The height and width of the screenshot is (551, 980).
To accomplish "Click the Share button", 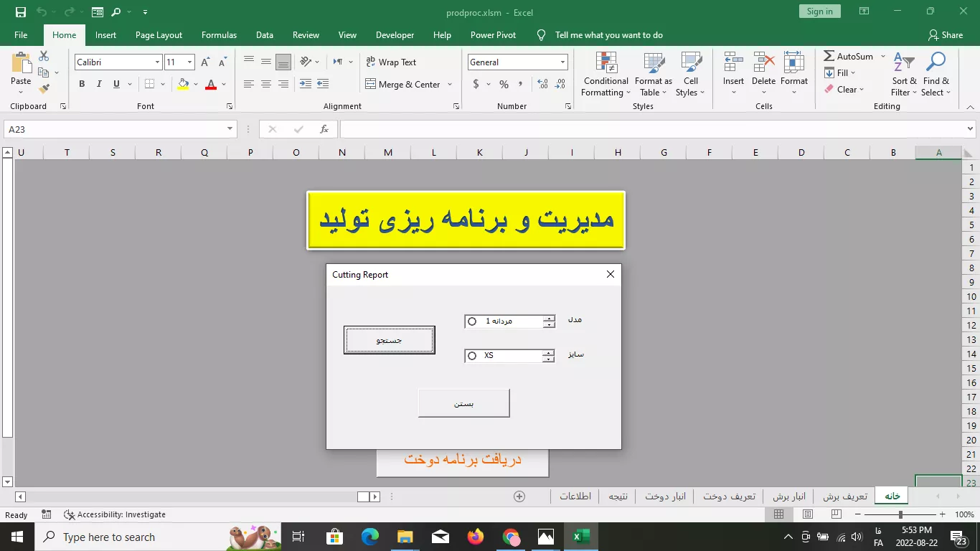I will (946, 35).
